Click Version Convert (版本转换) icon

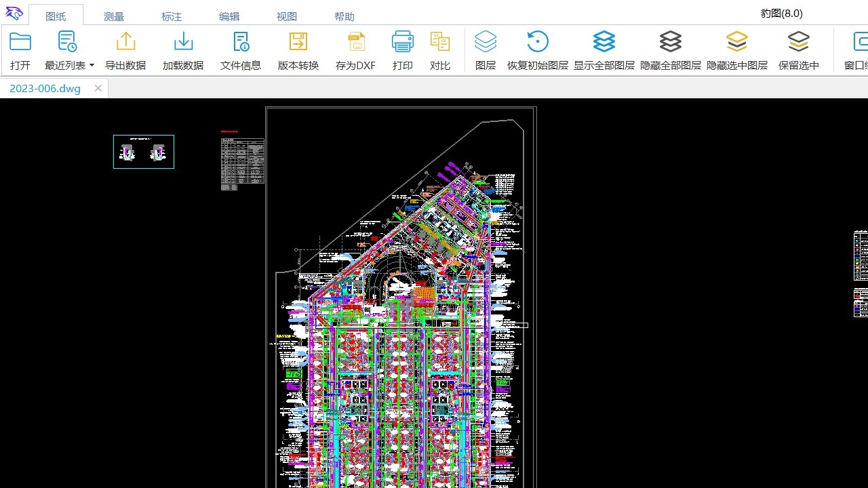tap(298, 42)
